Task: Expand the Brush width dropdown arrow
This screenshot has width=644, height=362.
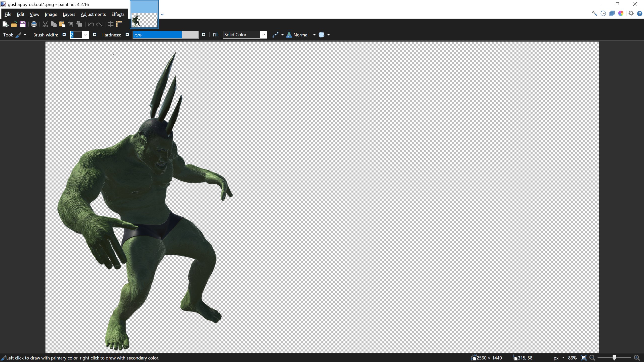Action: 86,35
